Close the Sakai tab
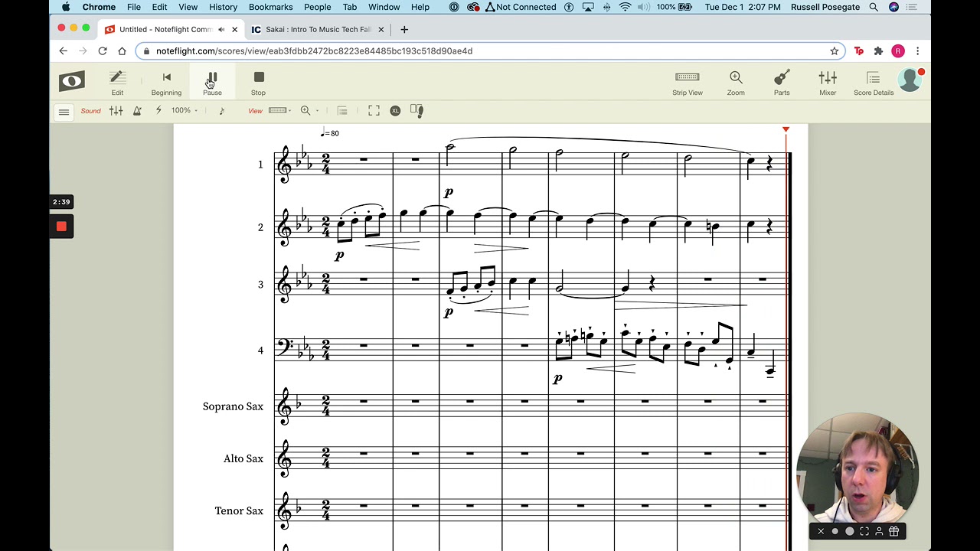980x551 pixels. pyautogui.click(x=381, y=30)
